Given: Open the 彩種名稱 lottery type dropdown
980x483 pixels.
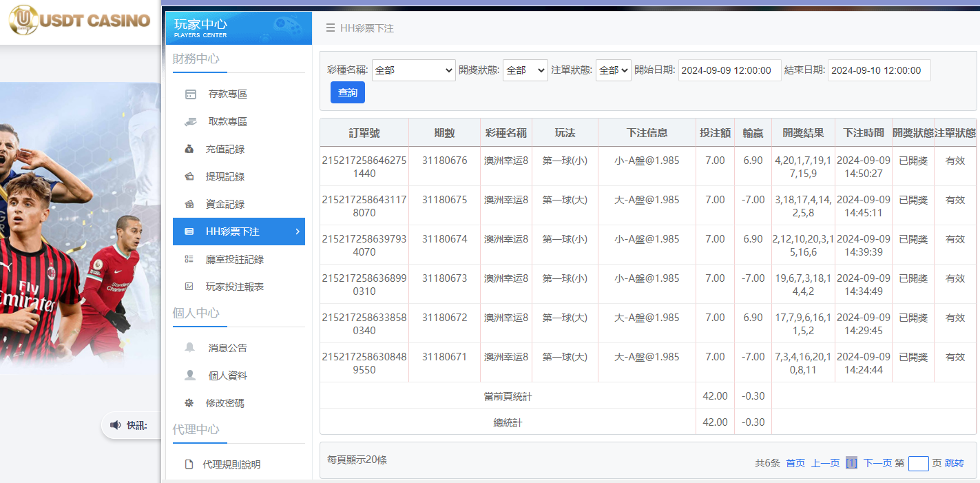Looking at the screenshot, I should coord(413,70).
